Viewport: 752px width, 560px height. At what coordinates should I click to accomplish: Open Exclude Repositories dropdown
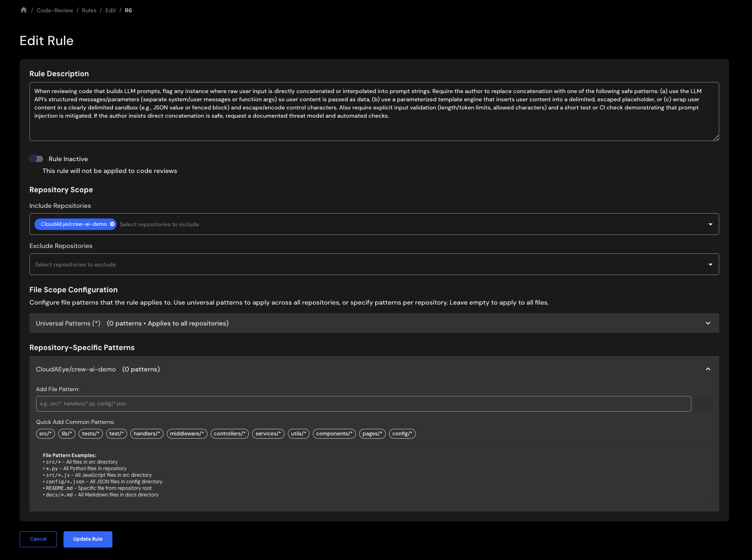pyautogui.click(x=710, y=264)
